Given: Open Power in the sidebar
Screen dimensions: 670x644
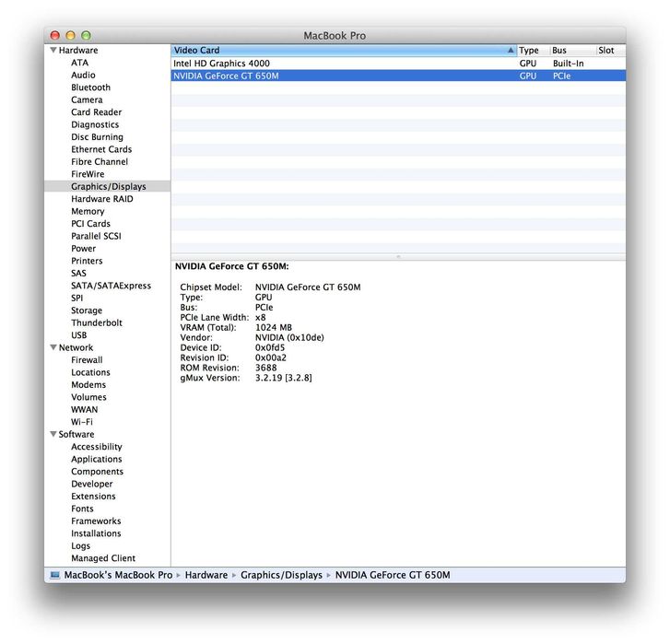Looking at the screenshot, I should (x=83, y=248).
